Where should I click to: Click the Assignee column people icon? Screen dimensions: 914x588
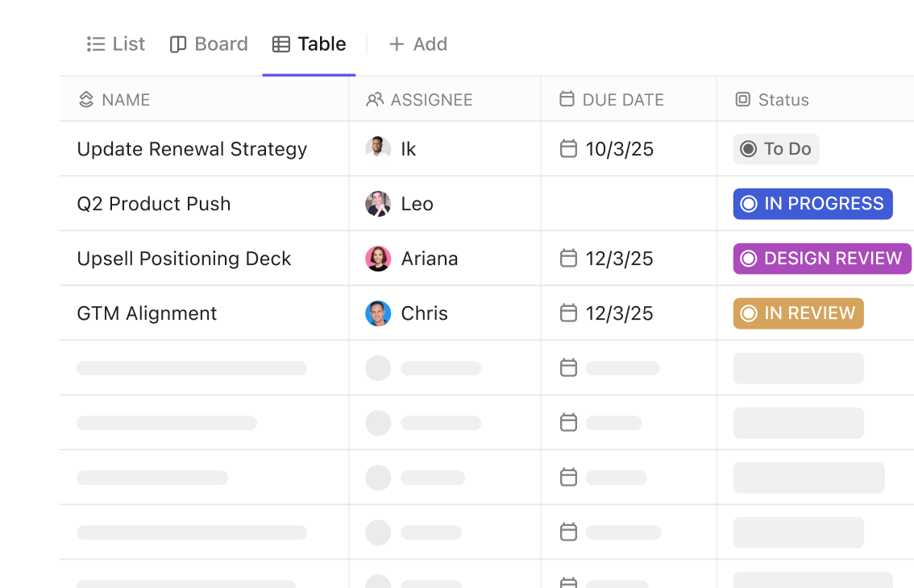tap(375, 100)
